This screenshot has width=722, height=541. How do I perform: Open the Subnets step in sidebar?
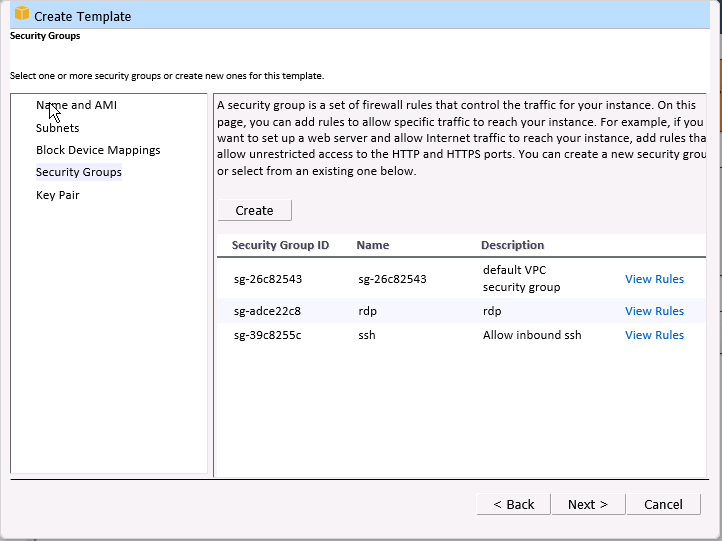[x=57, y=128]
